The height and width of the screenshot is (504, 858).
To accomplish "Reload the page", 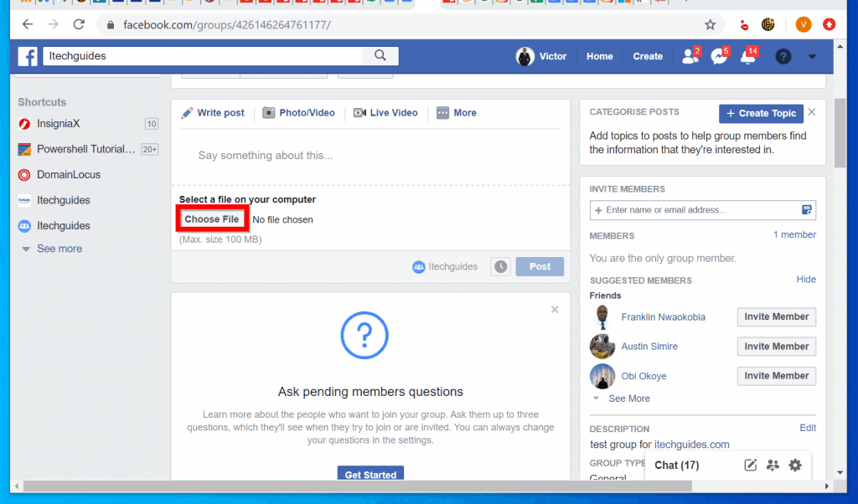I will pyautogui.click(x=79, y=24).
